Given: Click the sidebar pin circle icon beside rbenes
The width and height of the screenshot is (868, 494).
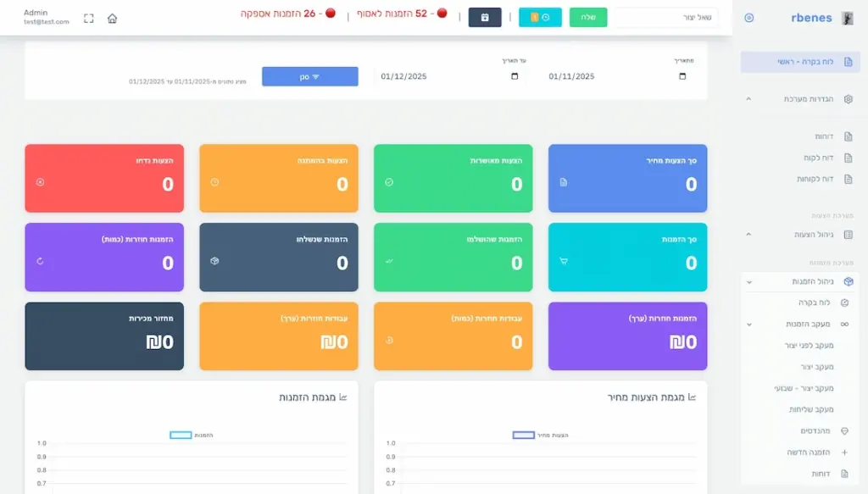Looking at the screenshot, I should (748, 18).
